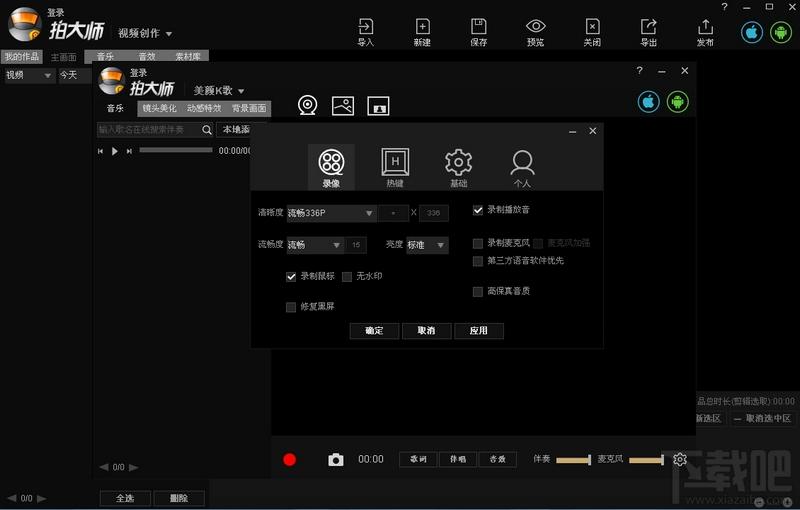Click the 全选 select-all button
The height and width of the screenshot is (510, 800).
[125, 498]
